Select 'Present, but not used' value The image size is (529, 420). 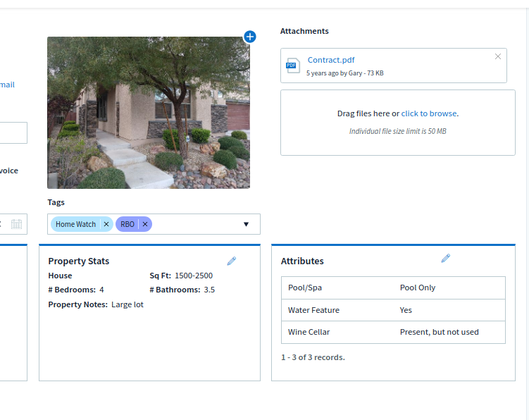tap(440, 332)
